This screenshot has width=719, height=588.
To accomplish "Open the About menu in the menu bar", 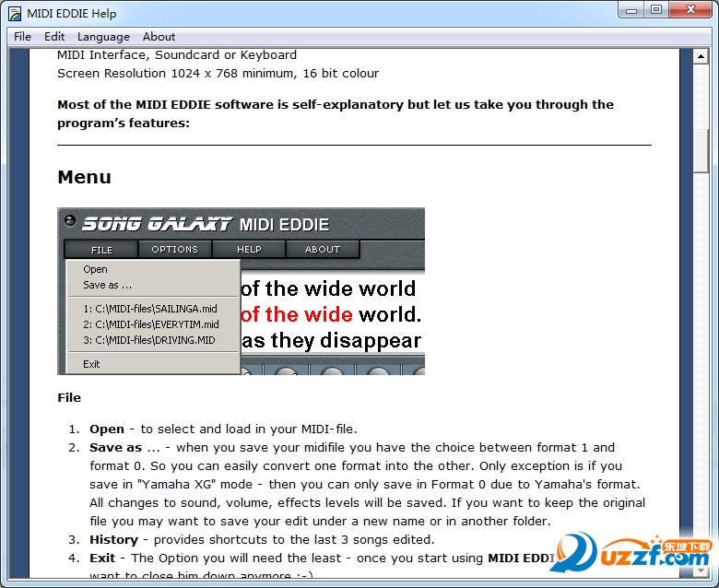I will tap(159, 37).
